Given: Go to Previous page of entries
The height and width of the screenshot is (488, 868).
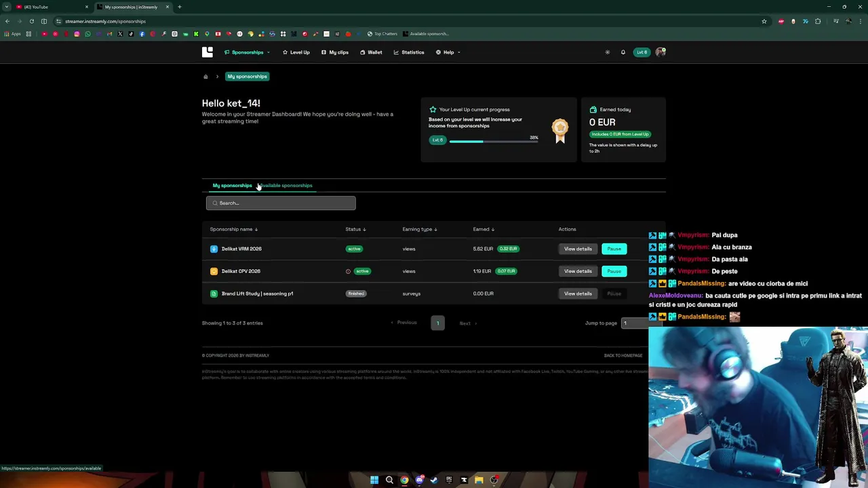Looking at the screenshot, I should point(404,323).
